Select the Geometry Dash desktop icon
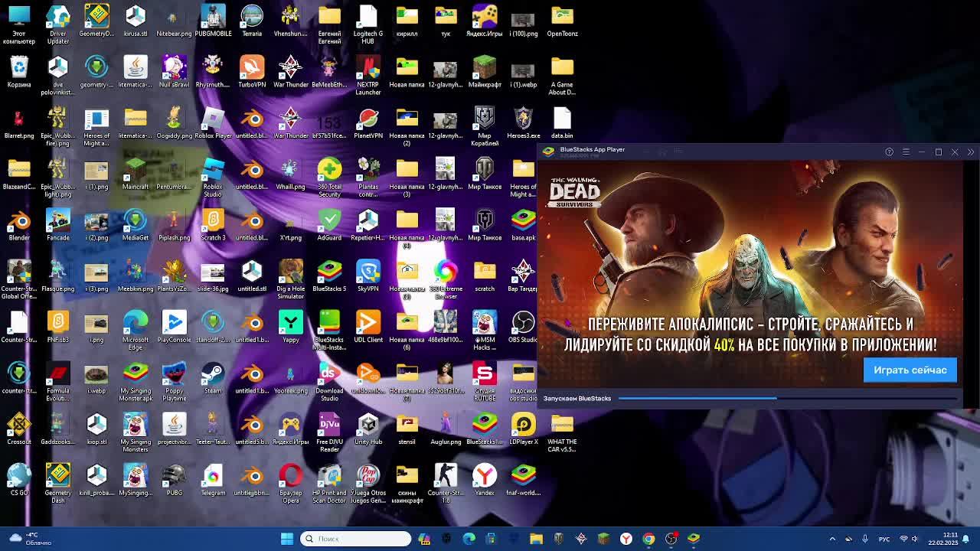The width and height of the screenshot is (980, 551). (x=58, y=484)
